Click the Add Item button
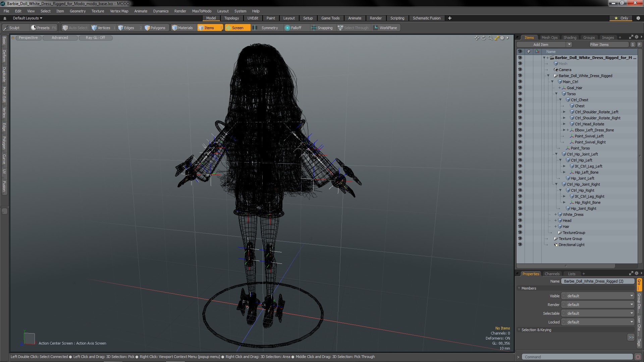The image size is (644, 362). 541,45
